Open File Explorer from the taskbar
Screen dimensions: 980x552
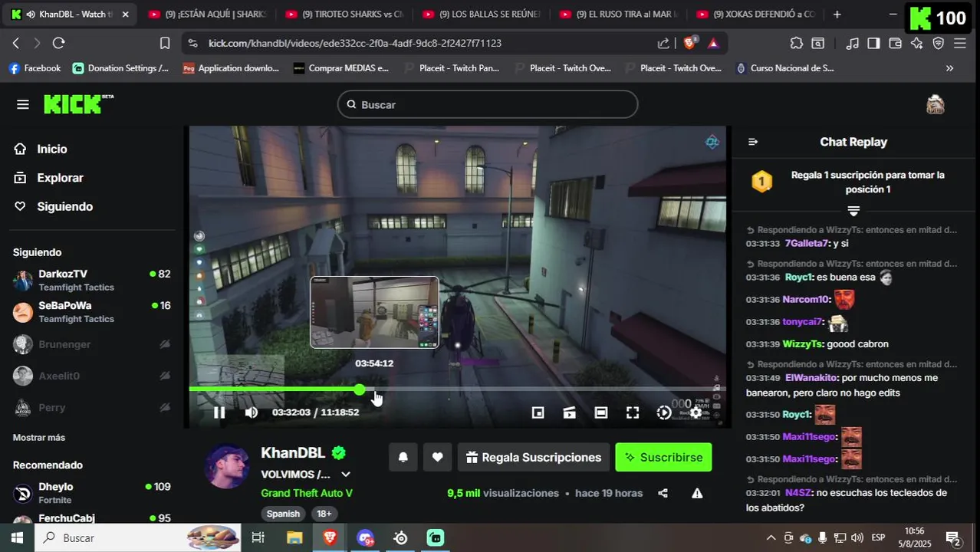click(294, 537)
